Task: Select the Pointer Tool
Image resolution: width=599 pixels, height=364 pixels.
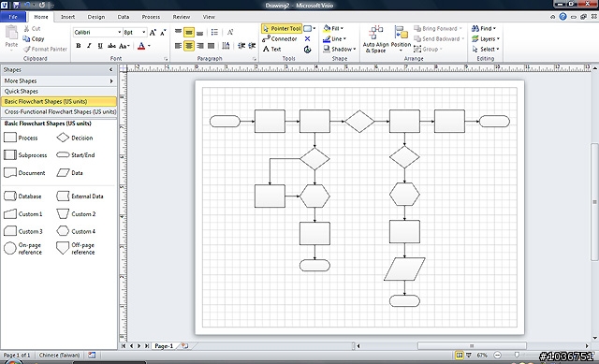Action: coord(282,29)
